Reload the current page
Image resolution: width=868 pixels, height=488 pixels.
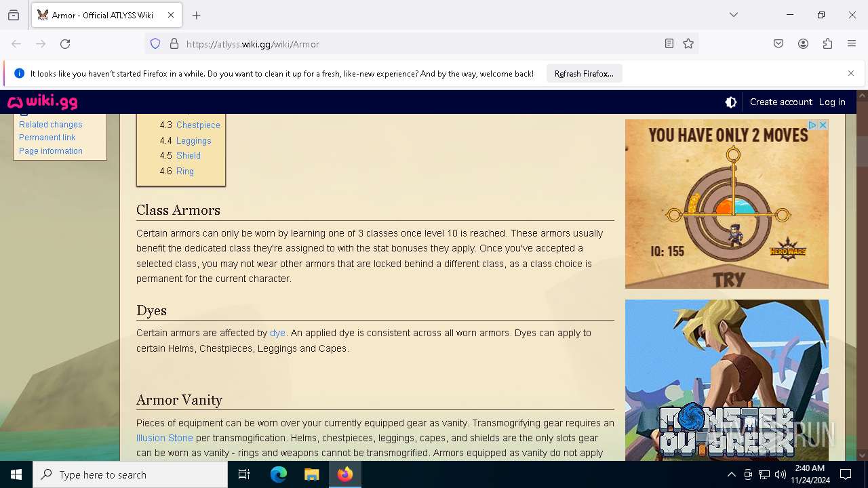tap(65, 44)
